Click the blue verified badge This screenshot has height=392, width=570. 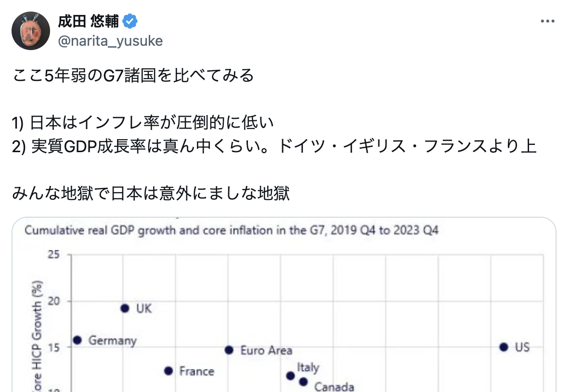[130, 21]
